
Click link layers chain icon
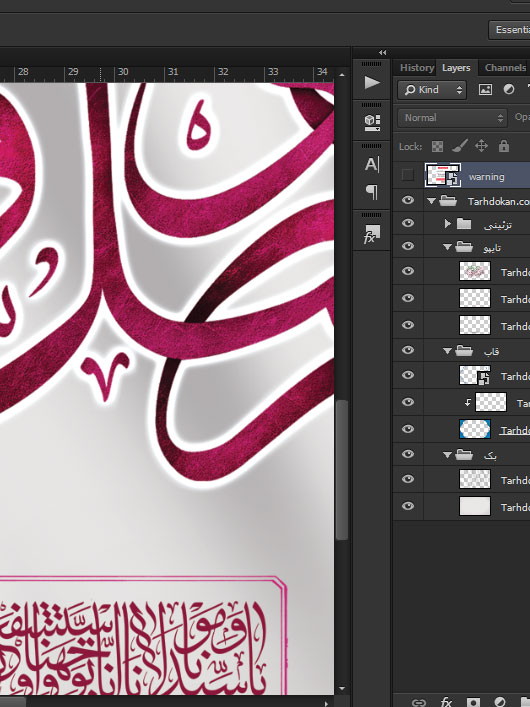click(419, 702)
